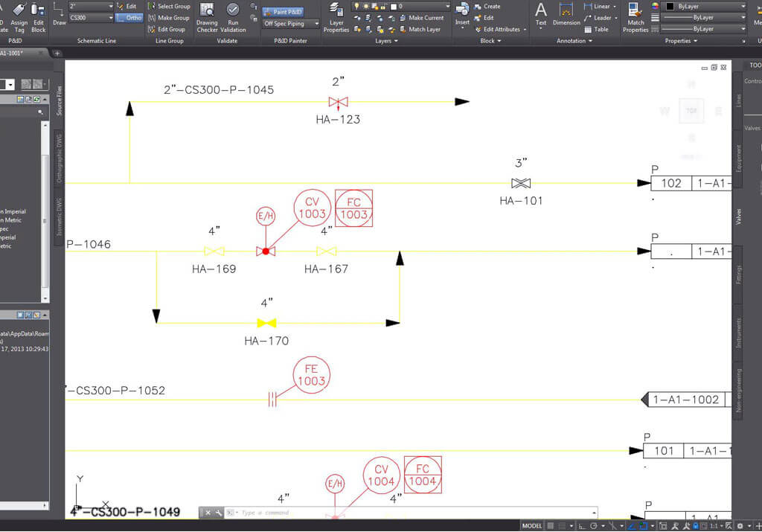762x532 pixels.
Task: Run Validation on the drawing
Action: (233, 18)
